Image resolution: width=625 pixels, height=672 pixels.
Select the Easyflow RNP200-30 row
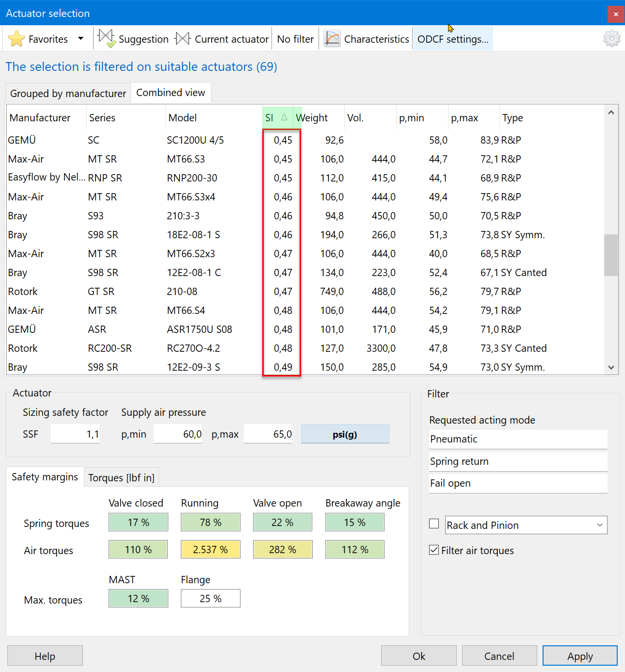click(305, 178)
